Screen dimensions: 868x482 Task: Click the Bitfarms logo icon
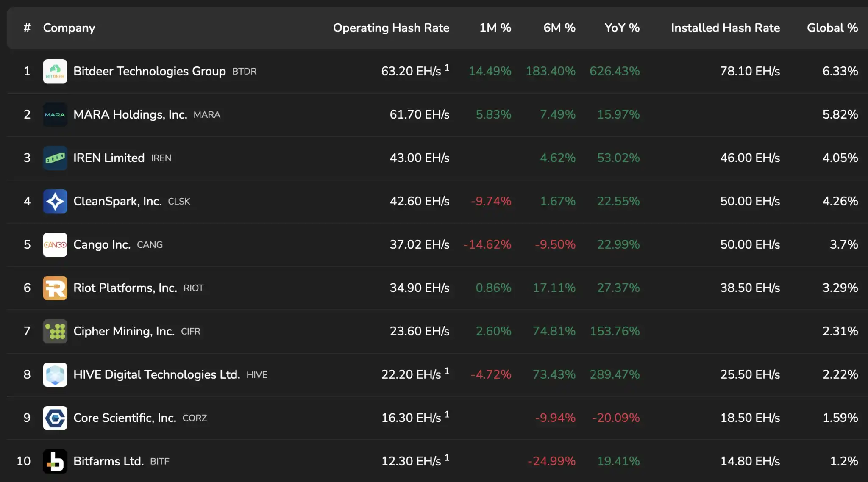55,461
